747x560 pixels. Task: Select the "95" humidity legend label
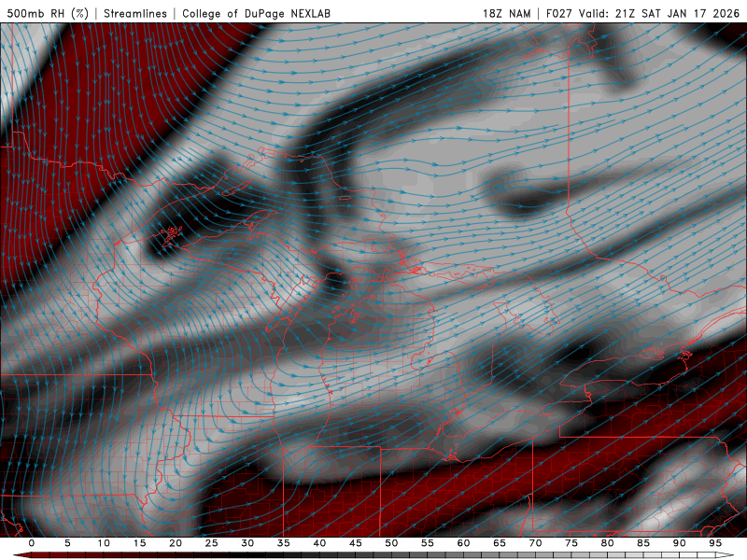coord(715,543)
